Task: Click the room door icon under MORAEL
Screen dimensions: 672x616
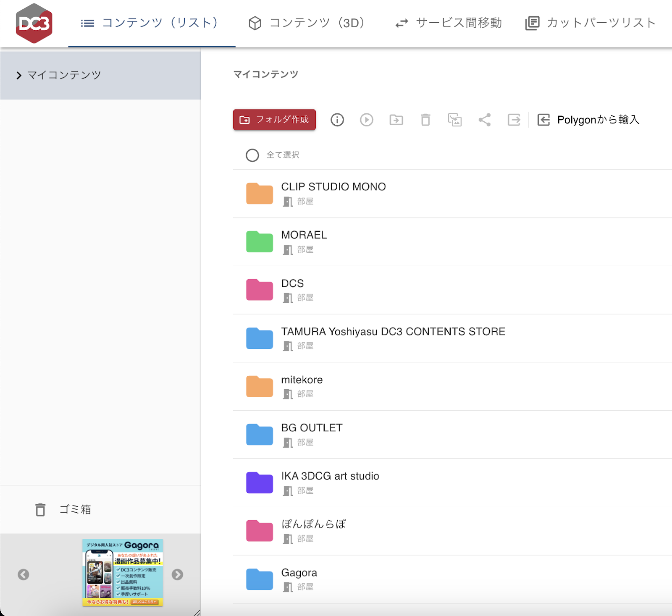Action: (x=288, y=250)
